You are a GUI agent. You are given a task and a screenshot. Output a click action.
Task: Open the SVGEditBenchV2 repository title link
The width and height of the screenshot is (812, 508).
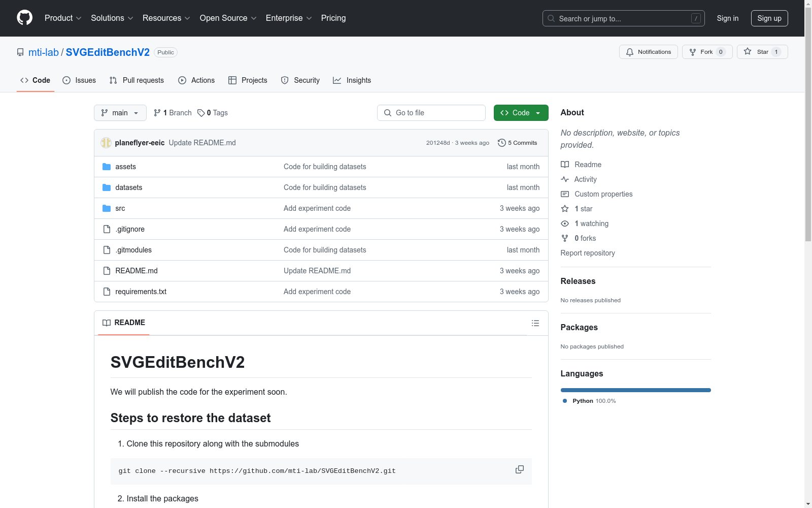108,52
